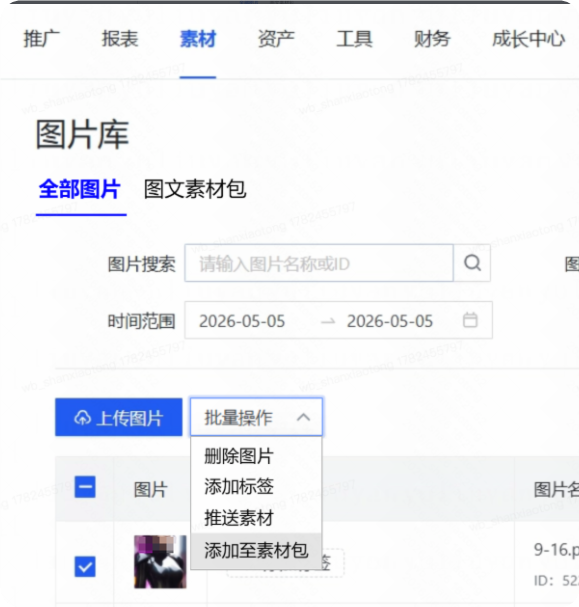Toggle the select-all header checkbox

[85, 487]
